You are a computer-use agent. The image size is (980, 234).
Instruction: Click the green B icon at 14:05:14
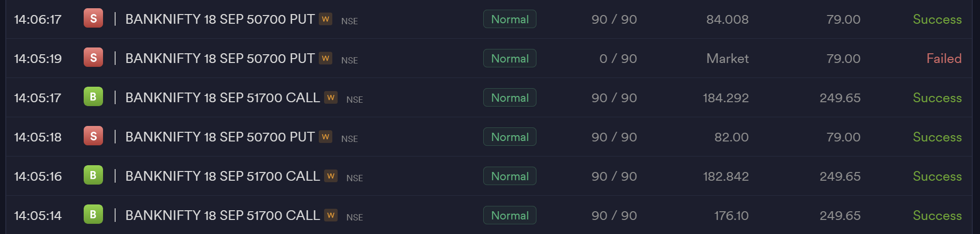tap(93, 215)
